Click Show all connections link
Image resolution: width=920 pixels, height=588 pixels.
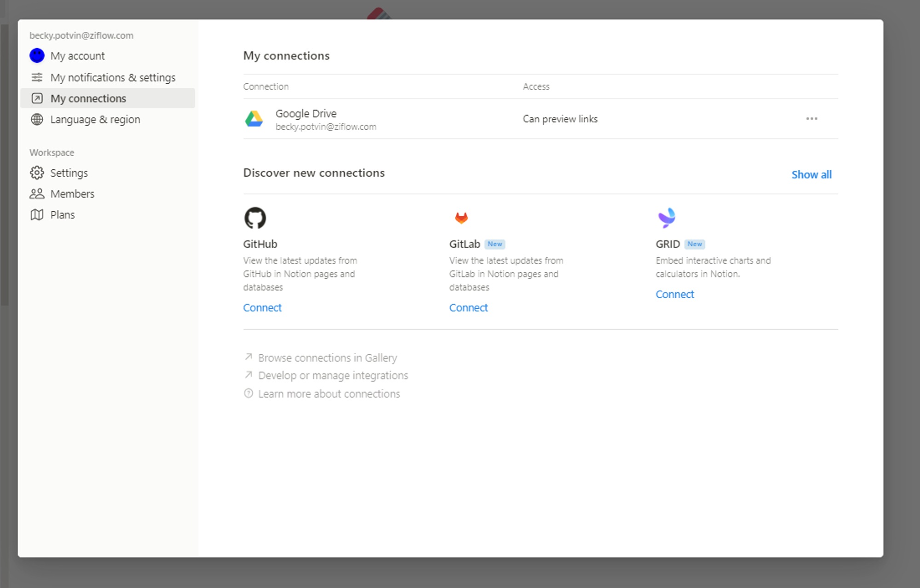811,175
